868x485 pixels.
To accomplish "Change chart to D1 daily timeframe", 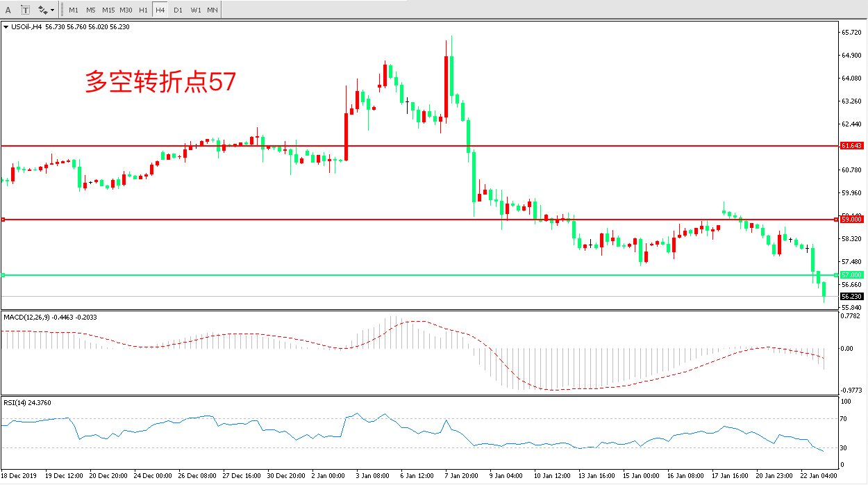I will point(178,10).
